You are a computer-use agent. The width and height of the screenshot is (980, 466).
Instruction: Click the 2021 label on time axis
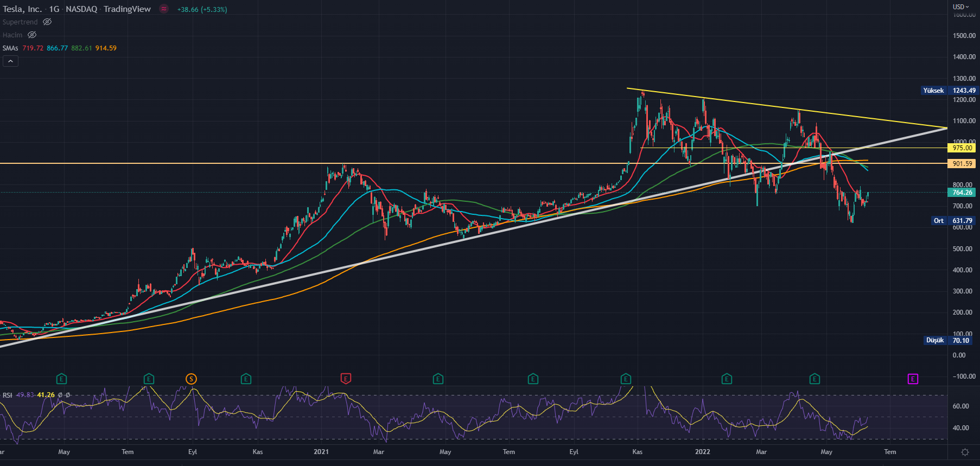tap(321, 452)
